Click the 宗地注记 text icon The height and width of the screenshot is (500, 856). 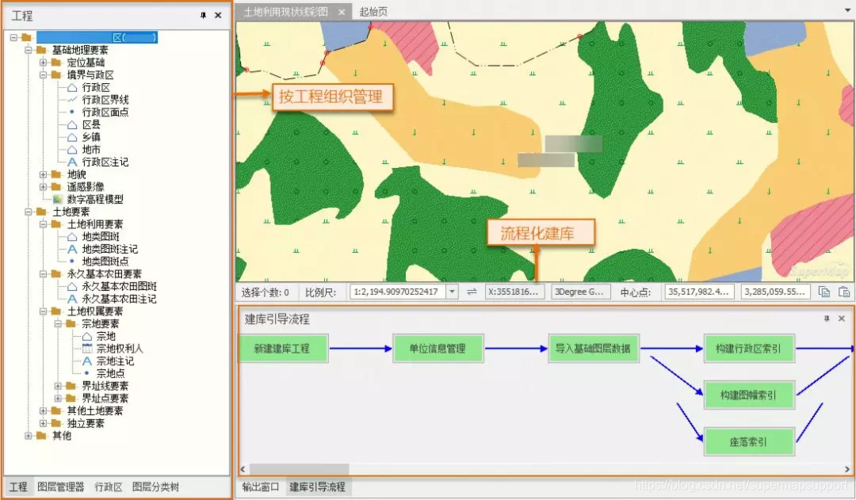pos(87,361)
